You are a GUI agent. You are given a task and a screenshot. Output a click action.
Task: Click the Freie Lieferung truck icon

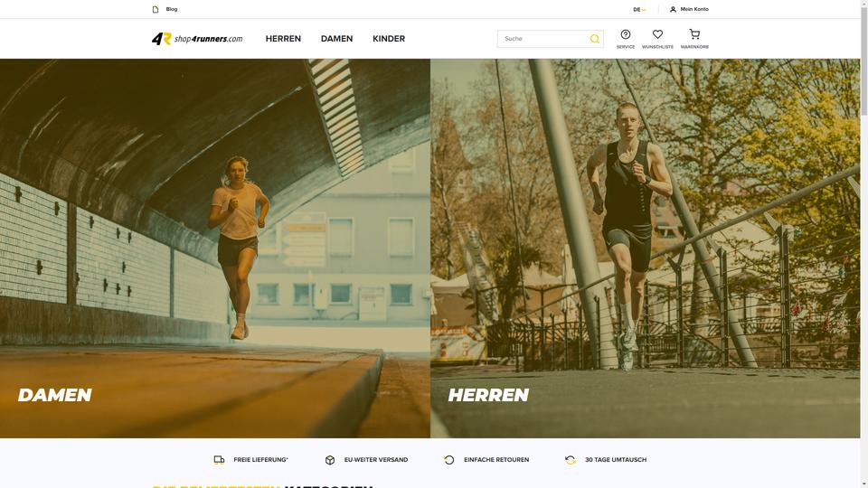(x=219, y=460)
